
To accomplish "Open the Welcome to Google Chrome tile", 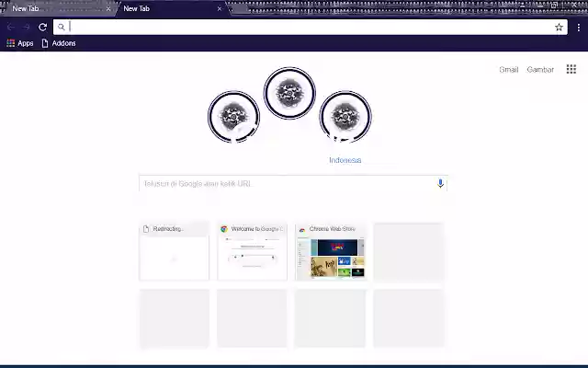I will pos(252,251).
